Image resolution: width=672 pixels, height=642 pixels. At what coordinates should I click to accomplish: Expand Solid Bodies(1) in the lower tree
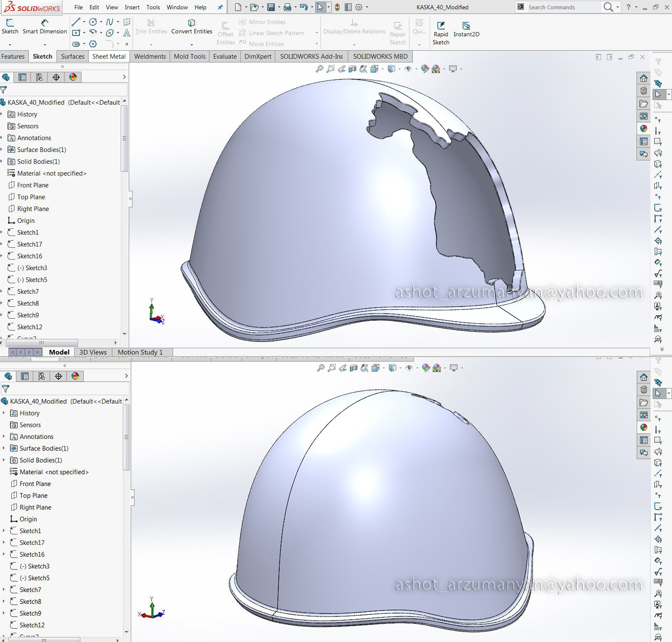tap(4, 460)
